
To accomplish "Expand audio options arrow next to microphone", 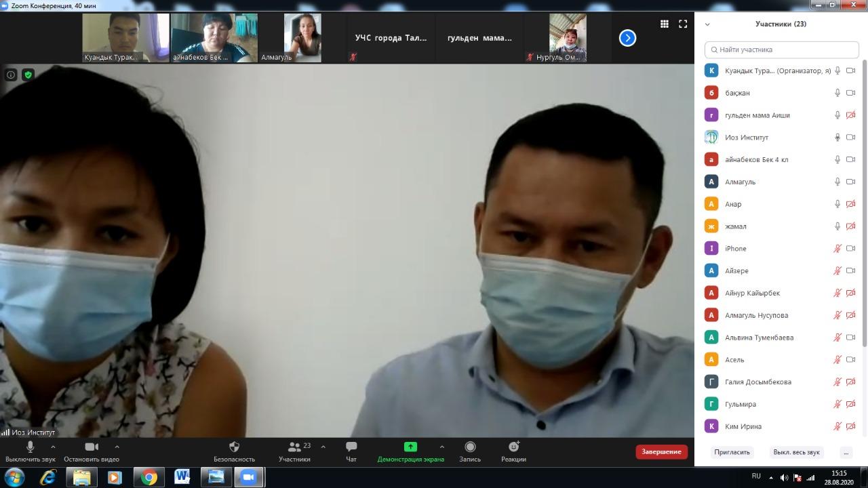I will click(53, 447).
